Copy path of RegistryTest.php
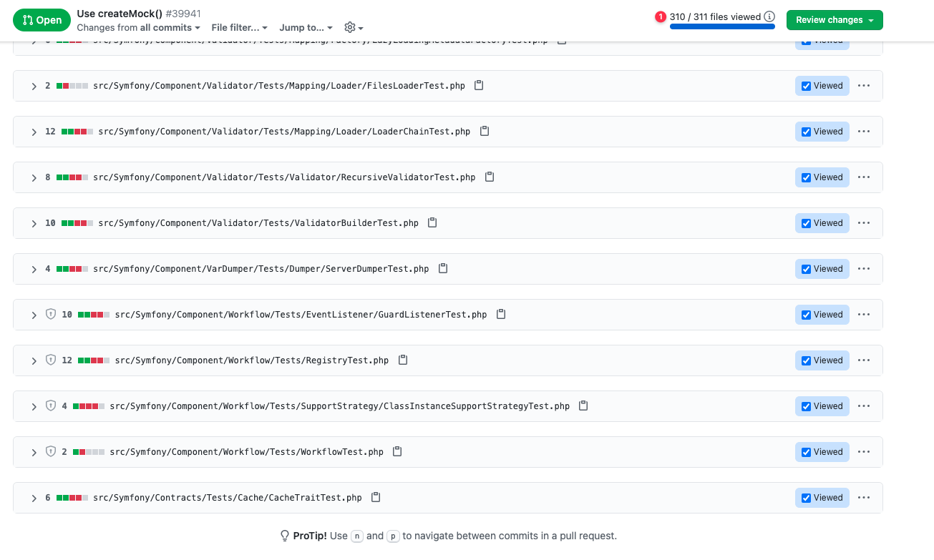The image size is (934, 560). [403, 360]
